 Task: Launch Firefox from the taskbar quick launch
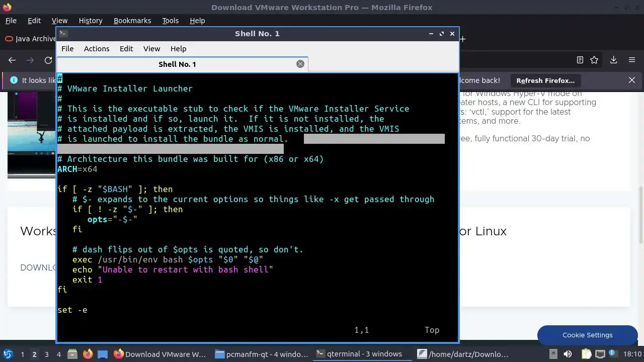(x=88, y=354)
